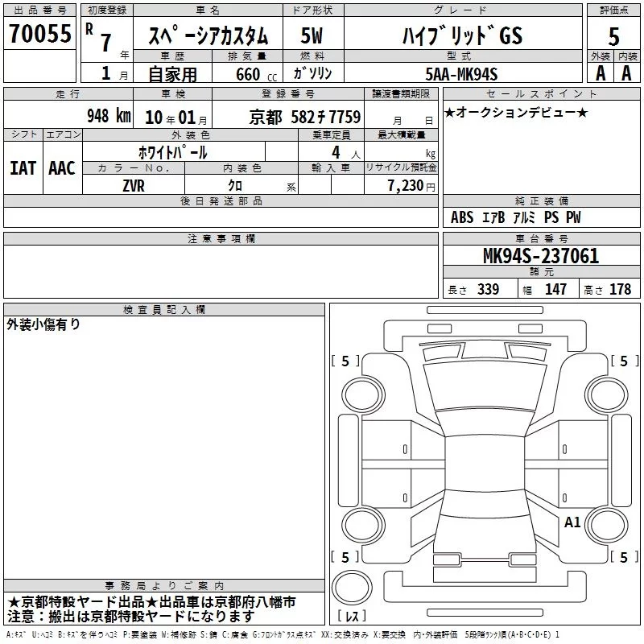Click the lower-left [5] tire rating mark
The image size is (644, 644).
(x=345, y=557)
